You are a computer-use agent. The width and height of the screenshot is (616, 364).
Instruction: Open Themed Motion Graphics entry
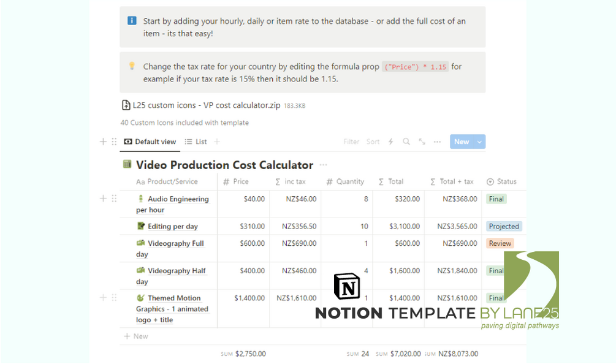pyautogui.click(x=172, y=309)
